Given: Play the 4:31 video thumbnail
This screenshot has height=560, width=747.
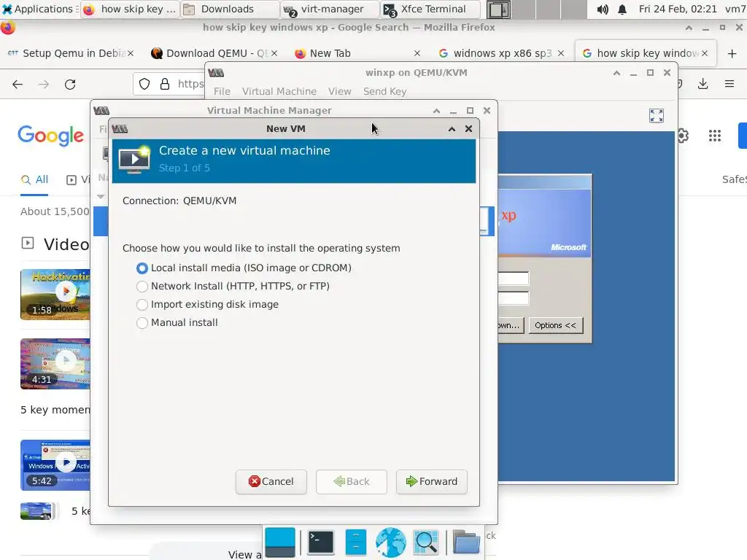Looking at the screenshot, I should (x=55, y=364).
